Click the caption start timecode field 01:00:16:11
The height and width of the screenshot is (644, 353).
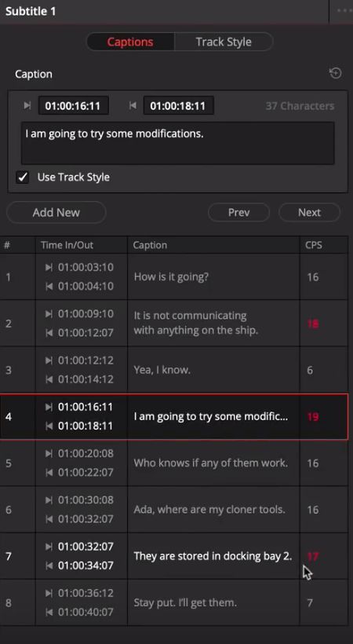pyautogui.click(x=74, y=105)
